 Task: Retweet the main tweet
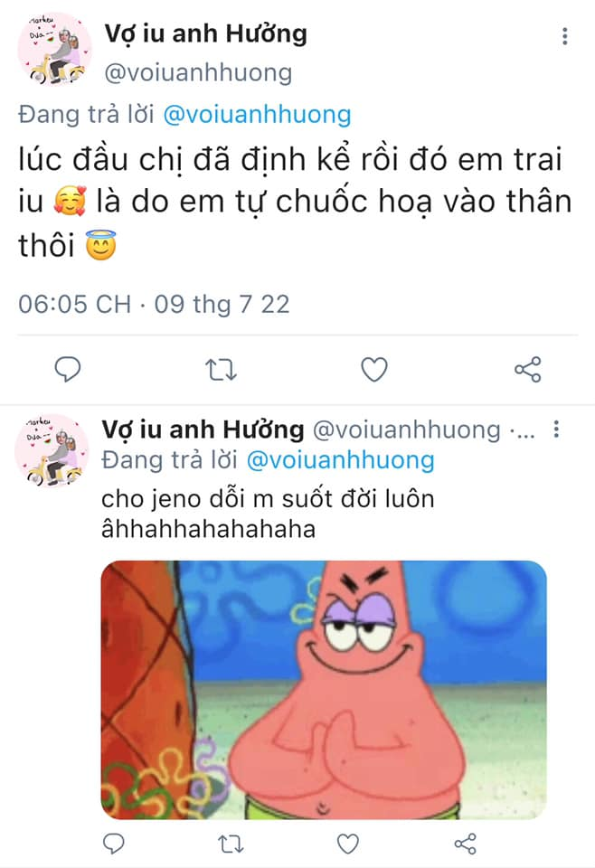coord(221,369)
